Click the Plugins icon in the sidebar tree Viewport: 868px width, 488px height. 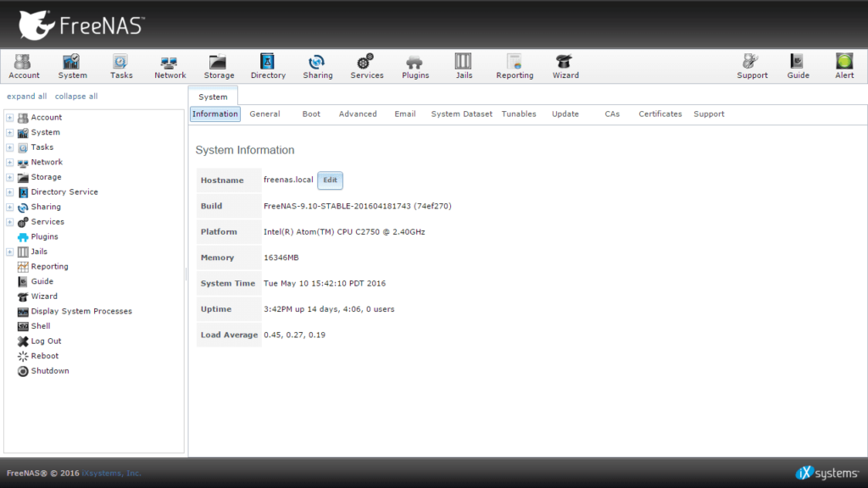[x=23, y=237]
